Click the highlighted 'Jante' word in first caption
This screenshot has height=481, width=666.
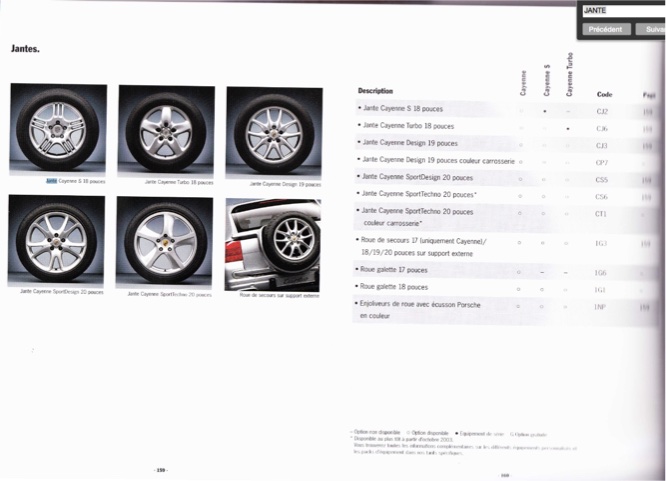51,181
